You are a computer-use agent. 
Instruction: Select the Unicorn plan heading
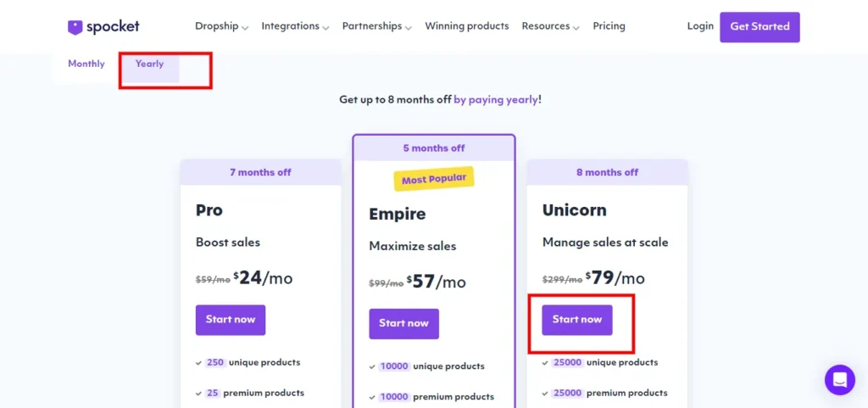pyautogui.click(x=575, y=210)
